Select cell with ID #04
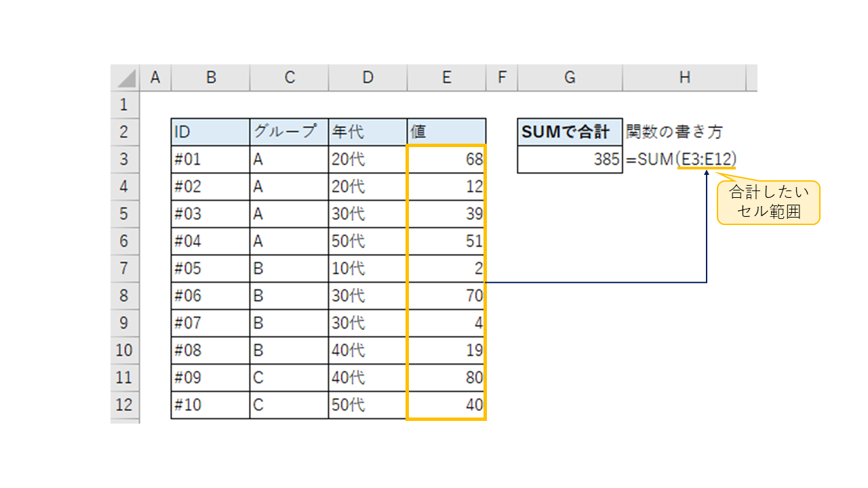The height and width of the screenshot is (488, 868). (211, 241)
